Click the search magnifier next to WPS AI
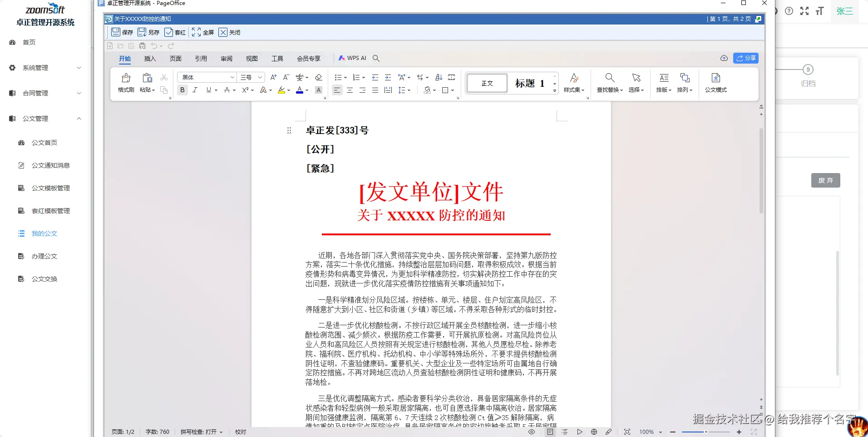The image size is (868, 437). pyautogui.click(x=376, y=58)
